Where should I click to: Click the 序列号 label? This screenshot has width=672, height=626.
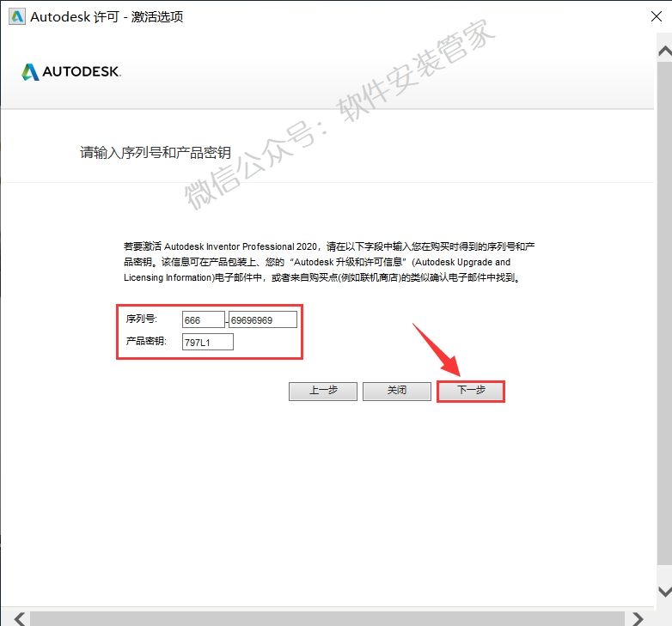(x=142, y=319)
